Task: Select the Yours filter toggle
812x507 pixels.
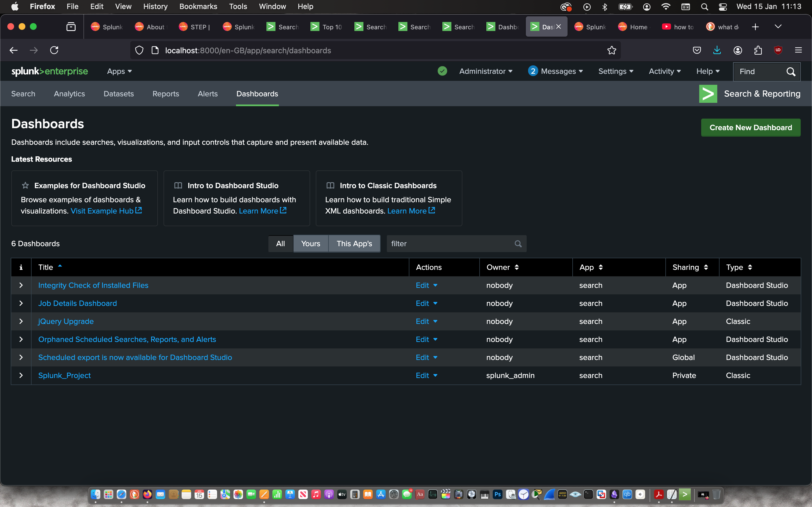Action: (x=310, y=244)
